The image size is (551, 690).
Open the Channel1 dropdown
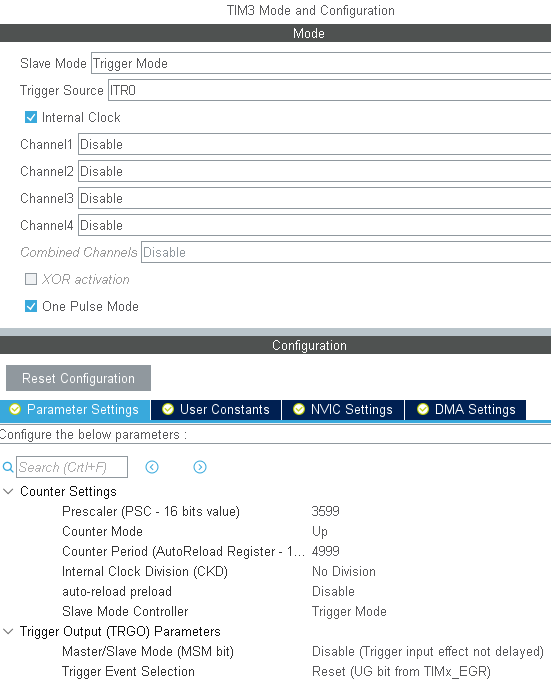pyautogui.click(x=314, y=144)
